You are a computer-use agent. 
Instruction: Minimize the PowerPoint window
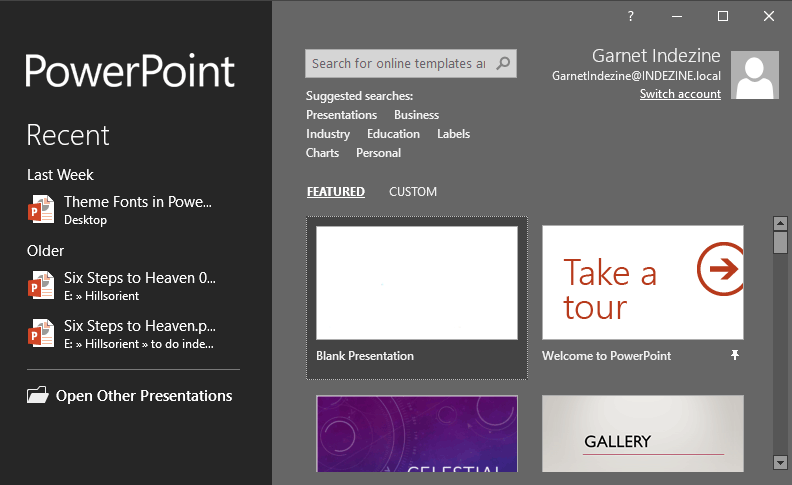pyautogui.click(x=677, y=16)
